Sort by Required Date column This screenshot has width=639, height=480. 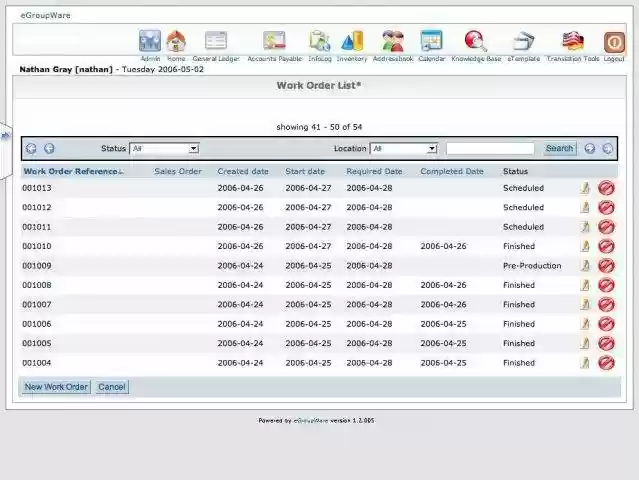point(374,172)
